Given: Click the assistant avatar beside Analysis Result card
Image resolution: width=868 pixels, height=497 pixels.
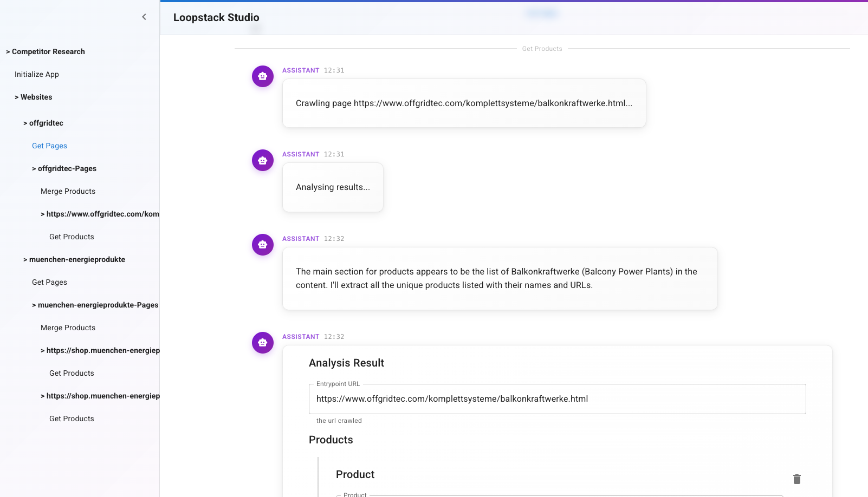Looking at the screenshot, I should tap(263, 343).
